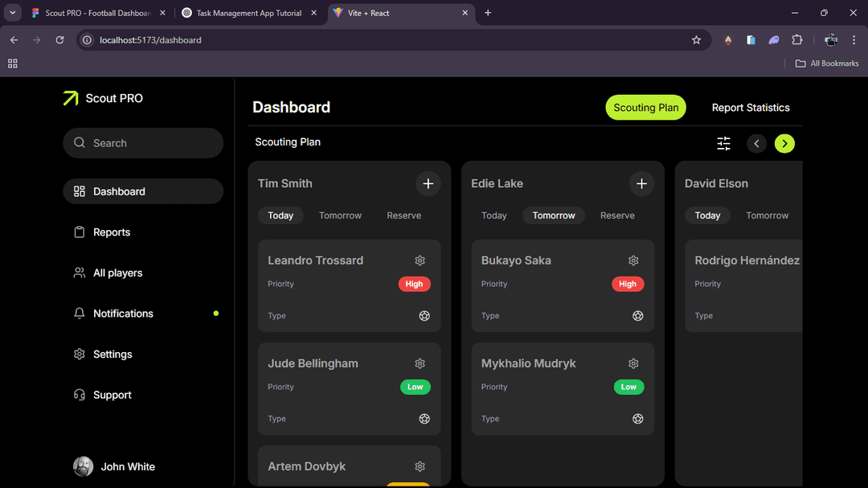868x488 pixels.
Task: Open the Type selector on Jude Bellingham card
Action: [424, 418]
